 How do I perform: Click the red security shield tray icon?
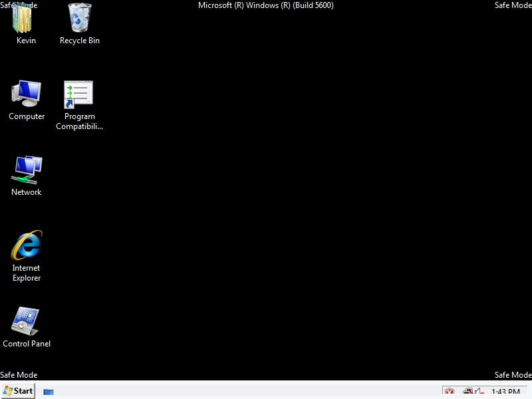(x=450, y=392)
